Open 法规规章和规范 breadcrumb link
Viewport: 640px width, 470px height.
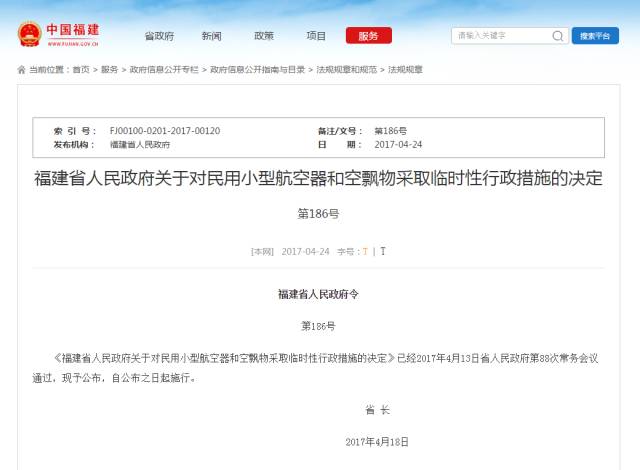point(347,70)
